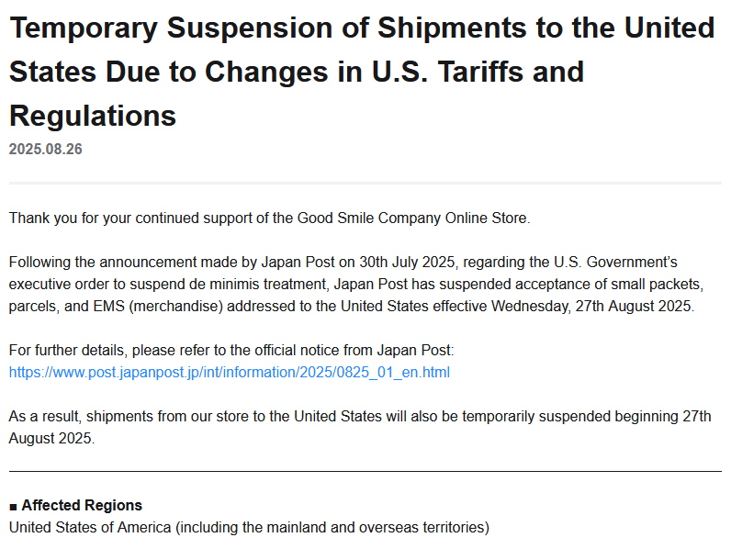Screen dimensions: 731x560
Task: Click the '30th July 2025' date text
Action: click(411, 263)
